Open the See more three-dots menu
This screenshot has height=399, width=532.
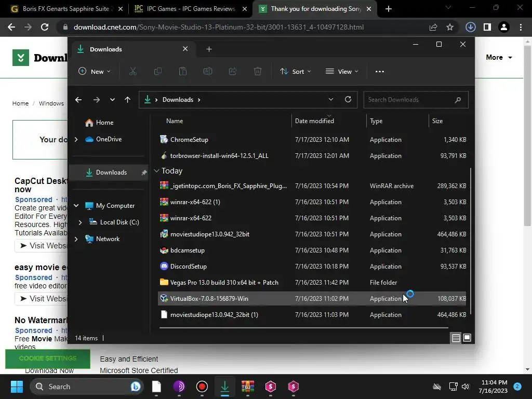pyautogui.click(x=380, y=72)
